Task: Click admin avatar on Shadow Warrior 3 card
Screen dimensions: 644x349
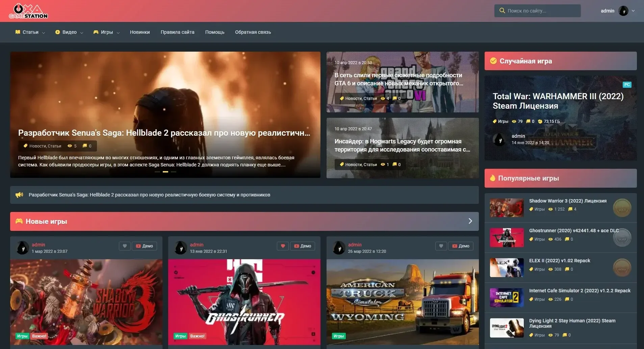Action: [23, 248]
